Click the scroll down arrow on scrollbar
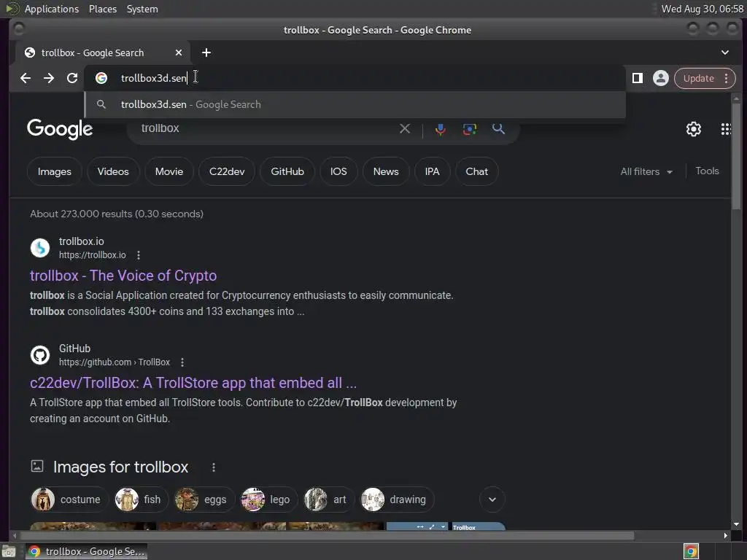Image resolution: width=747 pixels, height=560 pixels. tap(737, 524)
